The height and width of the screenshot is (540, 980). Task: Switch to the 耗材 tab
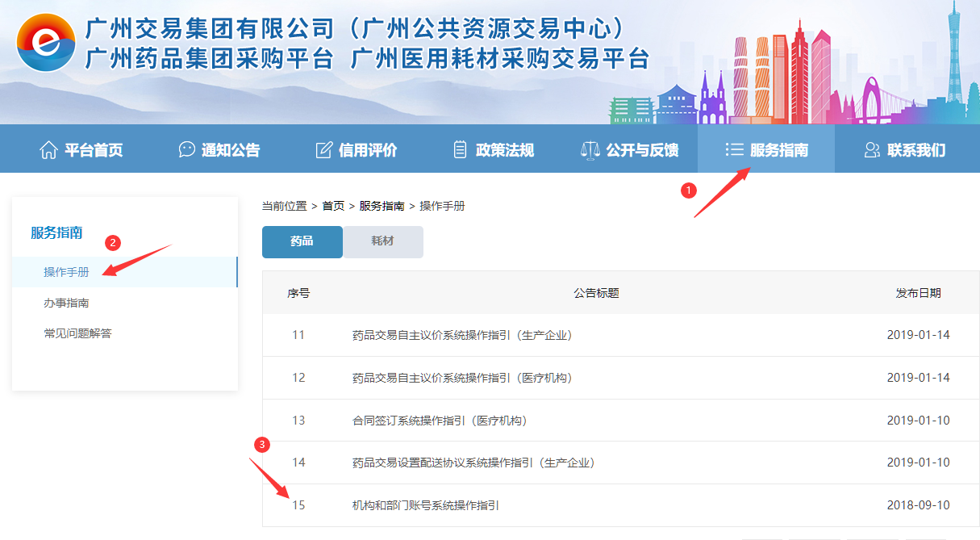[382, 241]
